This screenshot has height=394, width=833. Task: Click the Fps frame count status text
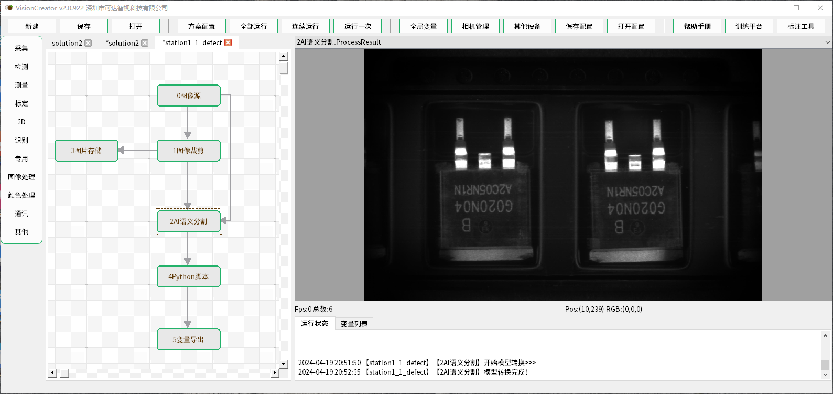tap(314, 309)
